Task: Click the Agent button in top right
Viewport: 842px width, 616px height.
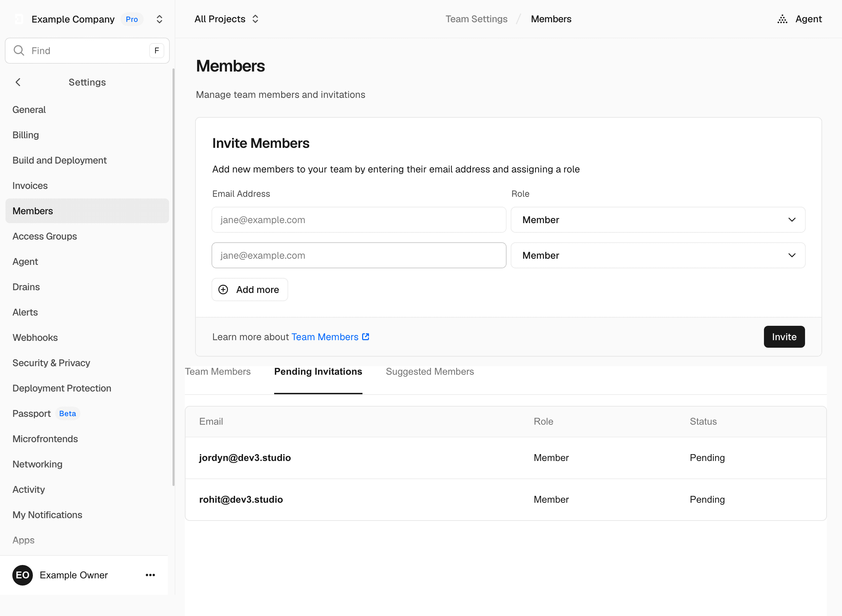Action: 800,19
